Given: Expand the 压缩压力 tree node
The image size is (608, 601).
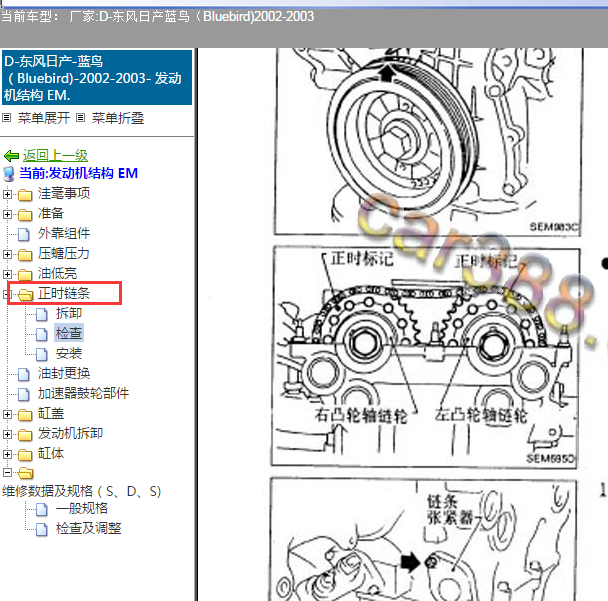Looking at the screenshot, I should [x=8, y=254].
